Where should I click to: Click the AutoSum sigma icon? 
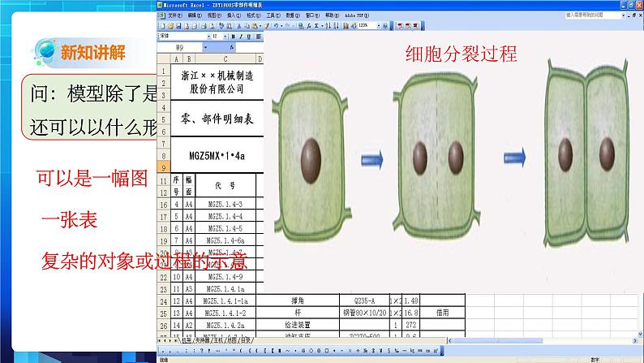click(x=316, y=26)
